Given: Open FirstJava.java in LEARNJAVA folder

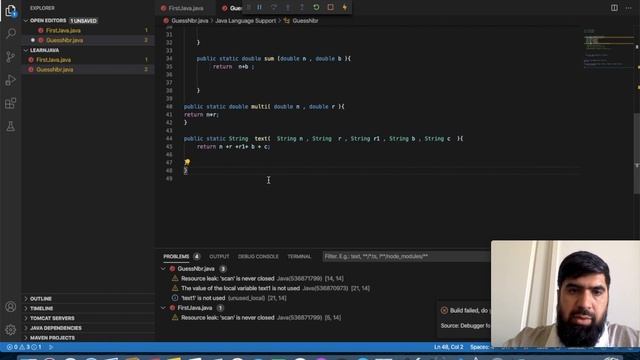Looking at the screenshot, I should (53, 60).
